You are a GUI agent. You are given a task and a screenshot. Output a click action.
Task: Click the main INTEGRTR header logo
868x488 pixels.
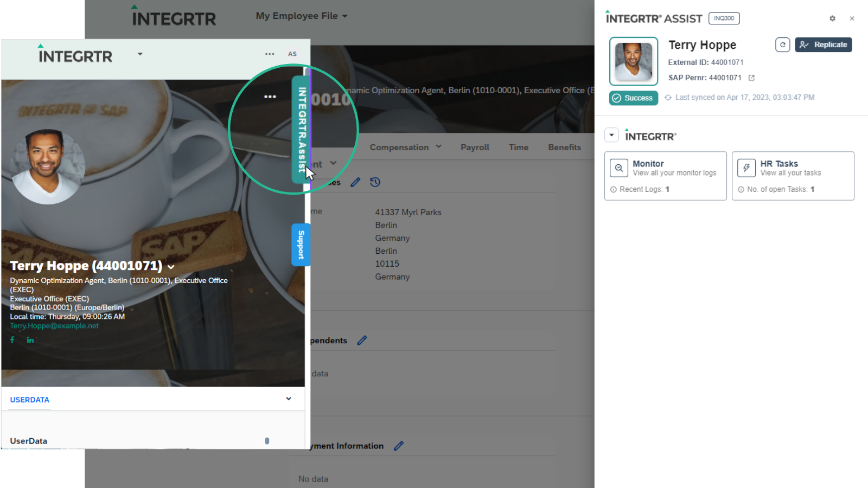click(x=174, y=16)
